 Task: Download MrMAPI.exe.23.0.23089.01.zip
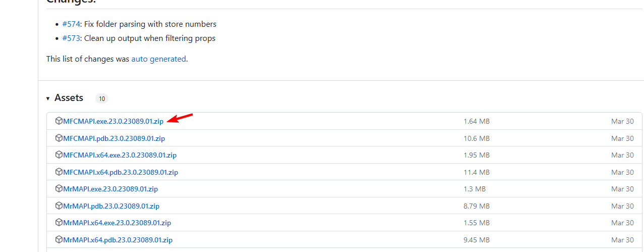tap(110, 189)
